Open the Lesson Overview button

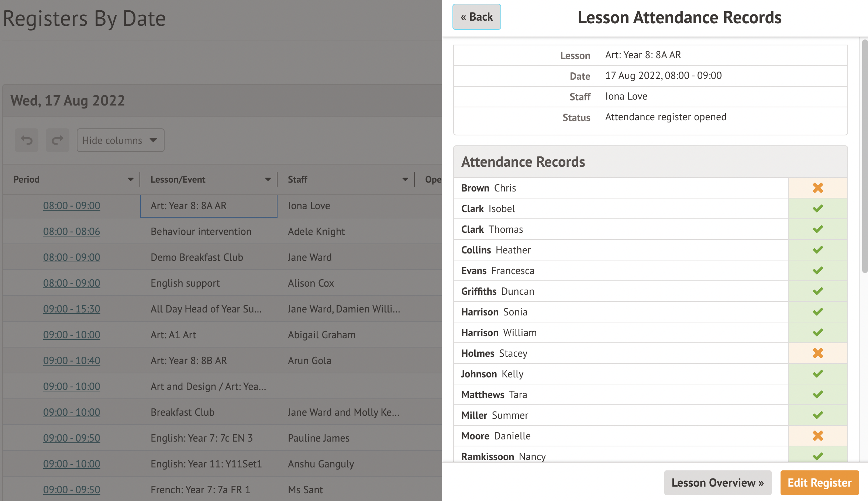717,483
